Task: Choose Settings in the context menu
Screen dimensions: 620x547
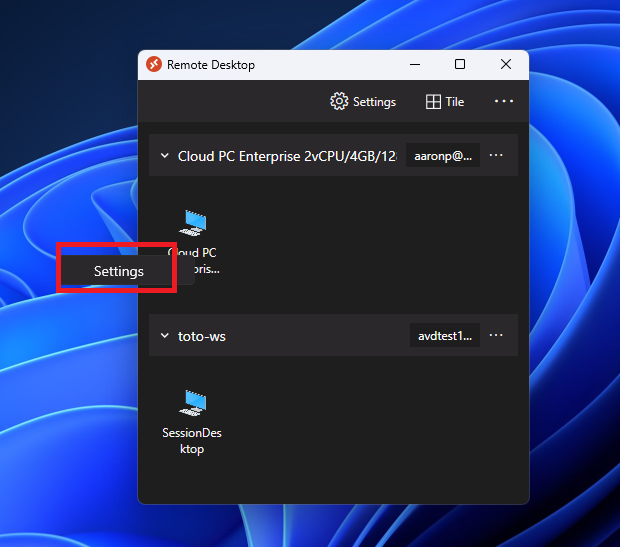Action: [119, 271]
